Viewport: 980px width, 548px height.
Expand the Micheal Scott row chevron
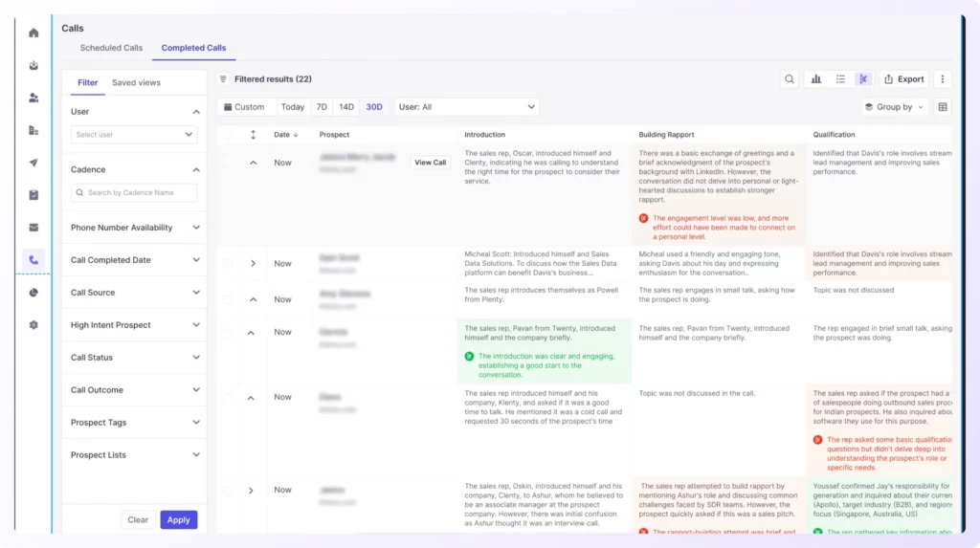coord(253,264)
